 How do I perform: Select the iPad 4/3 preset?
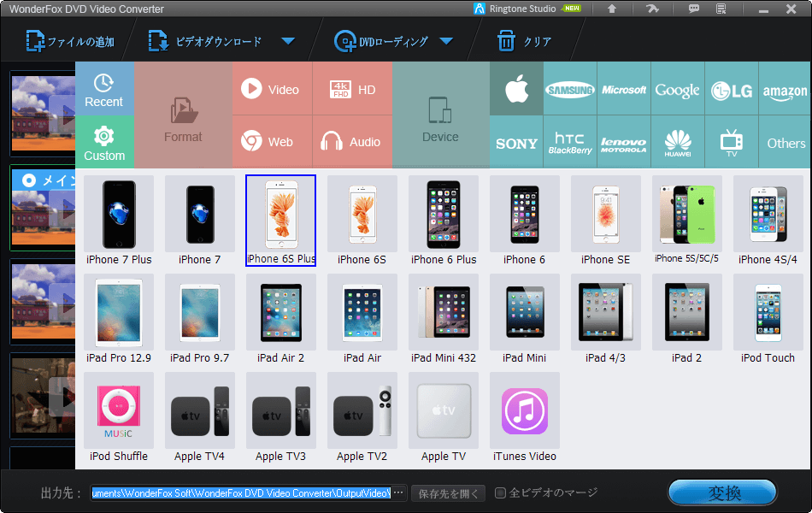pyautogui.click(x=606, y=319)
